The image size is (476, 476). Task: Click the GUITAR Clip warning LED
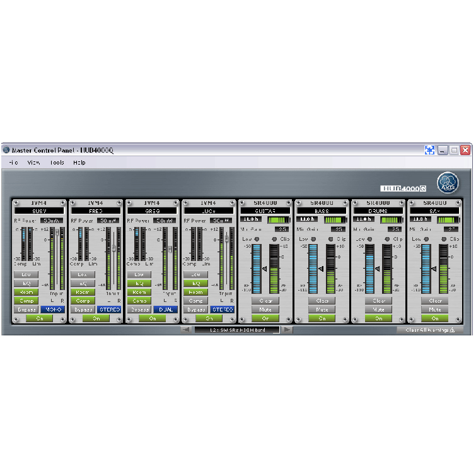(274, 239)
